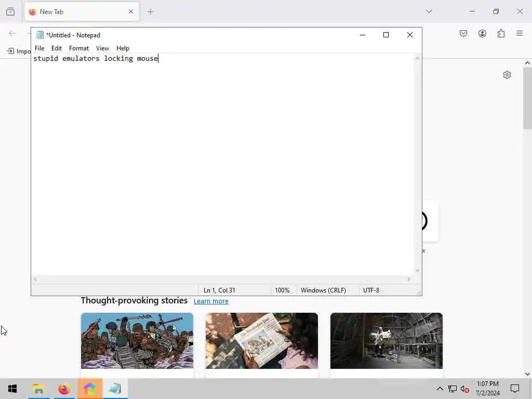532x399 pixels.
Task: Open the Format menu in Notepad
Action: click(x=79, y=48)
